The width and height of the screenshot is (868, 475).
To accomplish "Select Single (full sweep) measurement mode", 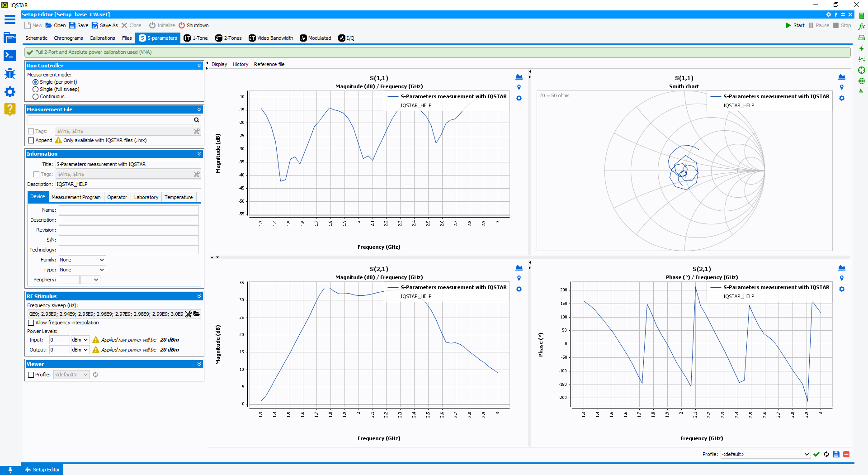I will tap(35, 90).
